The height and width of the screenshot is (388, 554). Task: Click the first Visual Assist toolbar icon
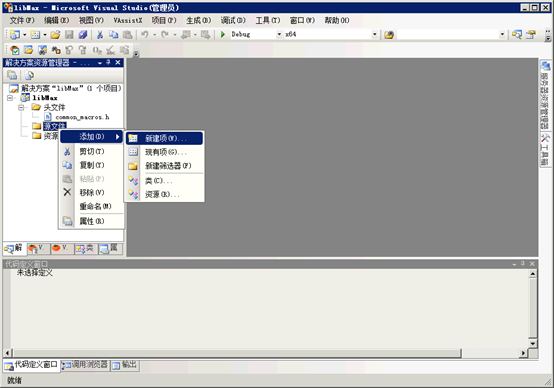pyautogui.click(x=15, y=50)
